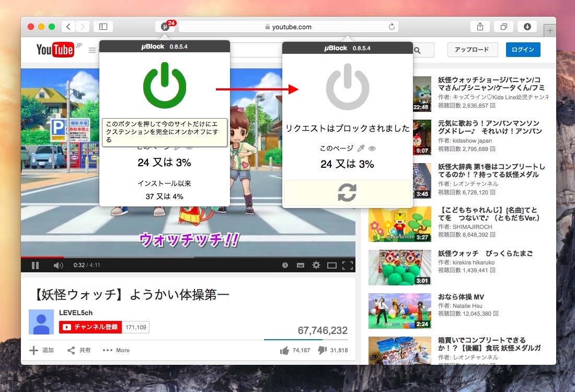Toggle subtitles captions icon

click(x=301, y=265)
